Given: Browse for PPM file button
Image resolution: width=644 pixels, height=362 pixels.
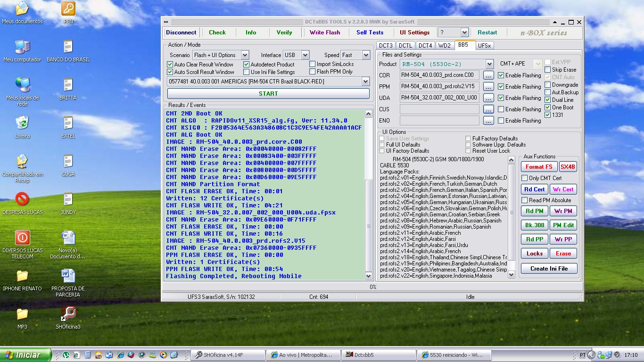Looking at the screenshot, I should (x=488, y=87).
